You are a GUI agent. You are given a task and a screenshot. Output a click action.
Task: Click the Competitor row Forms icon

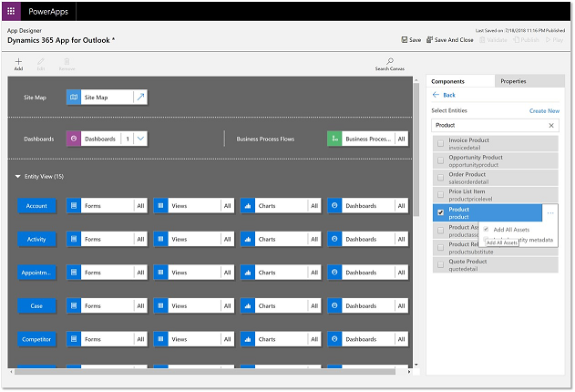74,339
